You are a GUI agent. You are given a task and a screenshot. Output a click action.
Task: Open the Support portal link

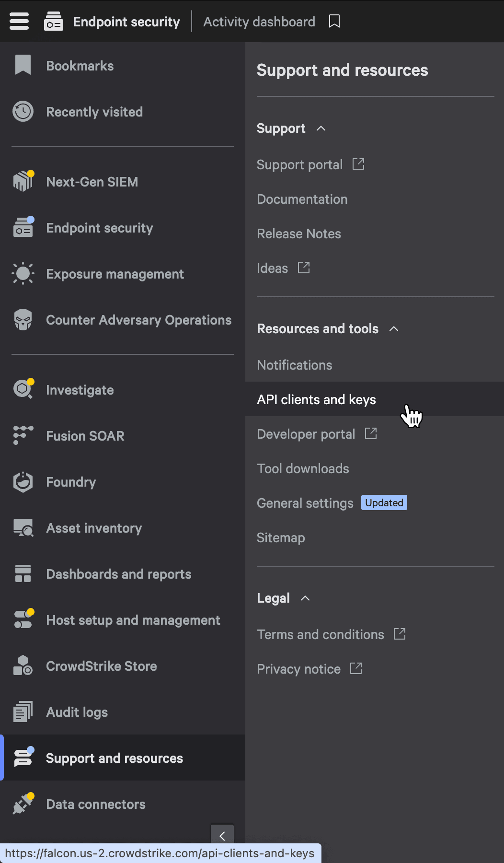[x=299, y=164]
